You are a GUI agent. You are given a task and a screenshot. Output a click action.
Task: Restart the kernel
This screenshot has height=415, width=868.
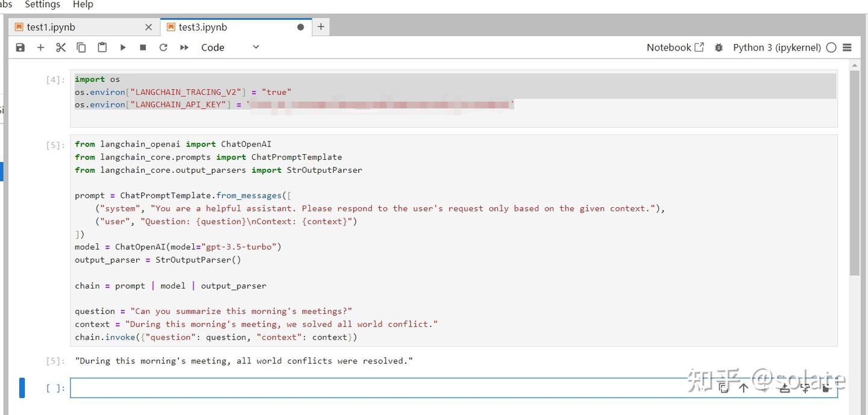163,48
